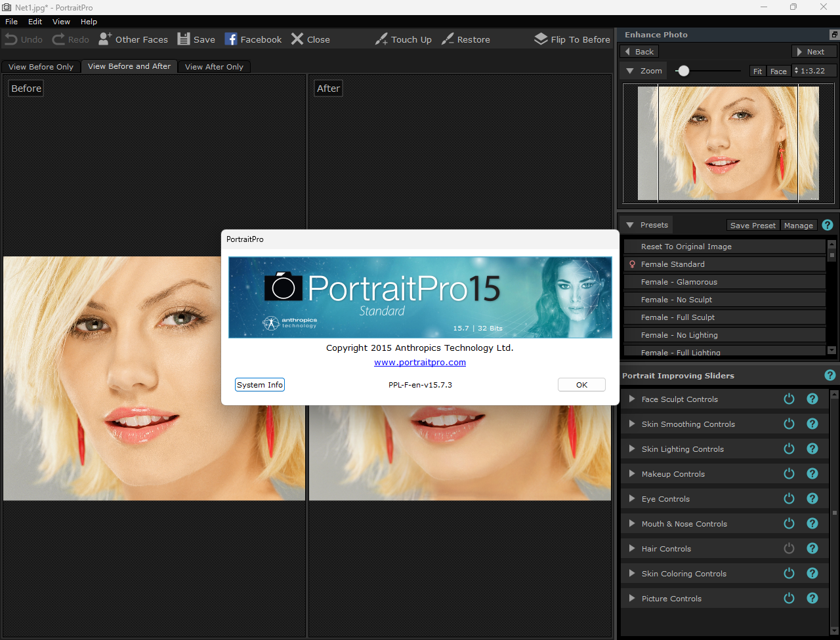Toggle Skin Smoothing Controls power button
This screenshot has width=840, height=640.
coord(789,424)
